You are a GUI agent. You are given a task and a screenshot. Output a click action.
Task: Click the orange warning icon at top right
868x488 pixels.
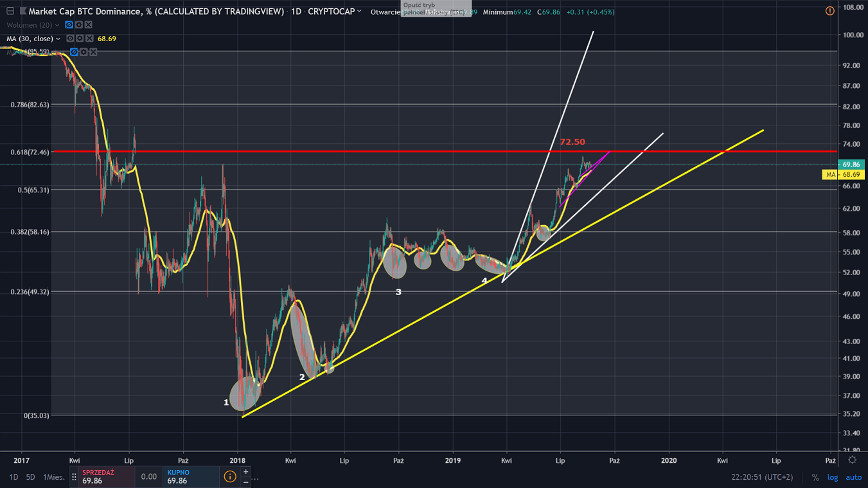[829, 11]
